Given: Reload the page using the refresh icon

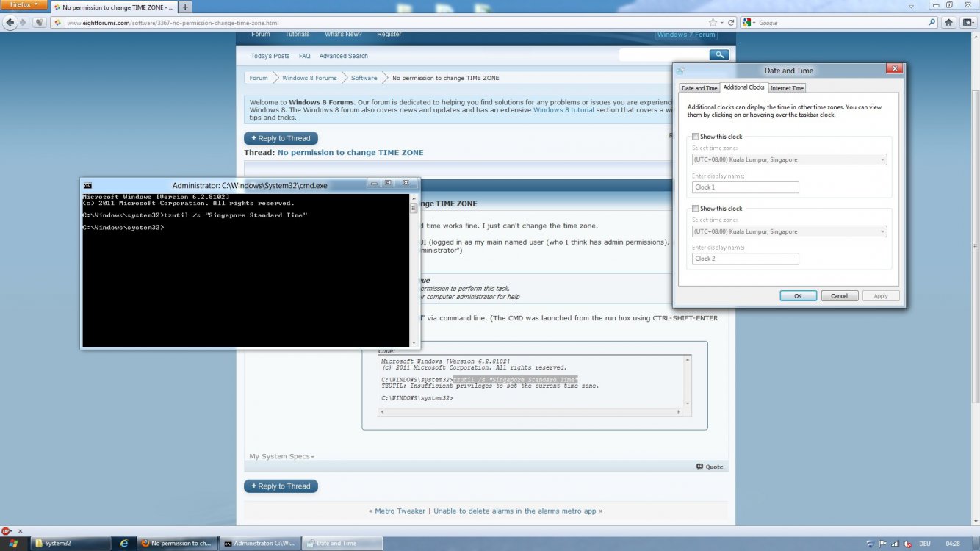Looking at the screenshot, I should pyautogui.click(x=730, y=23).
